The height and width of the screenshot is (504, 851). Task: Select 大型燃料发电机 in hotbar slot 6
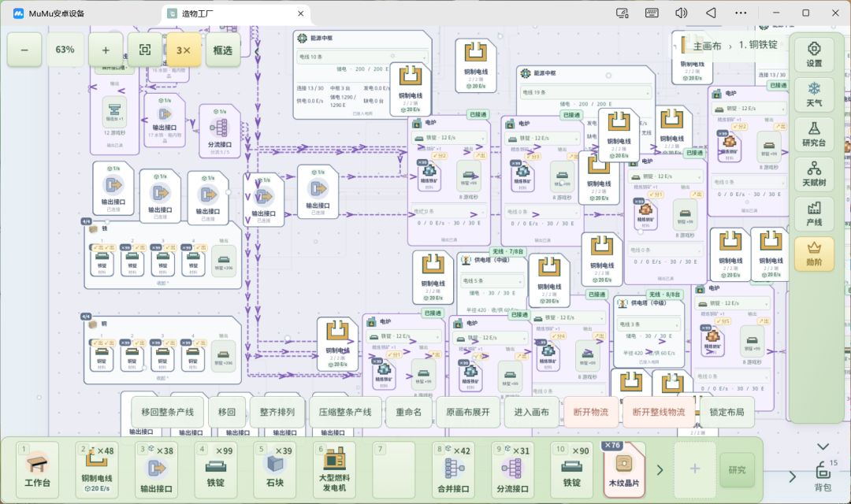pyautogui.click(x=334, y=470)
